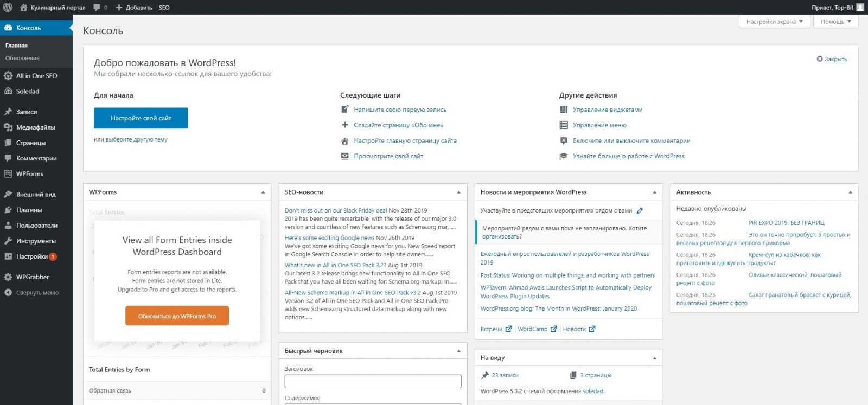
Task: Collapse the Новости и мероприятия WordPress widget
Action: [x=655, y=192]
